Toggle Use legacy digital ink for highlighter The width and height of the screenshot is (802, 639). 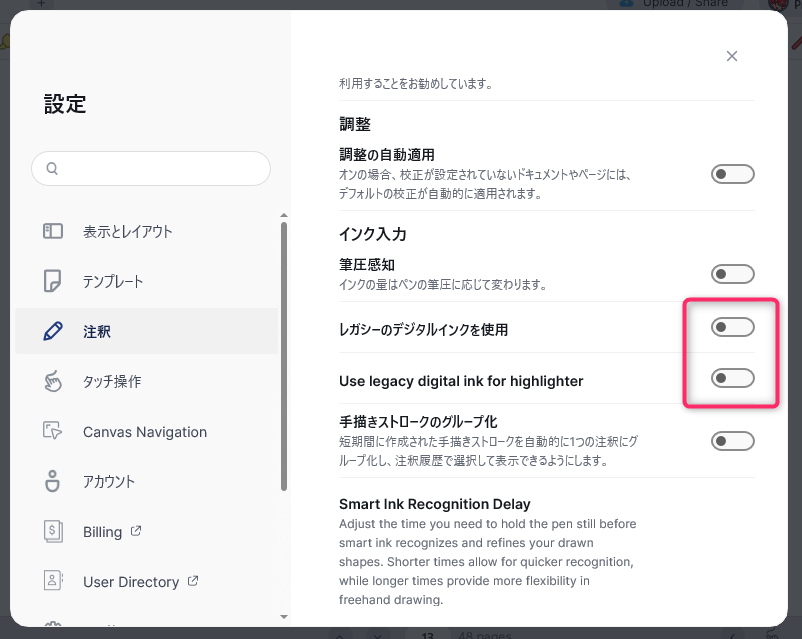click(732, 378)
